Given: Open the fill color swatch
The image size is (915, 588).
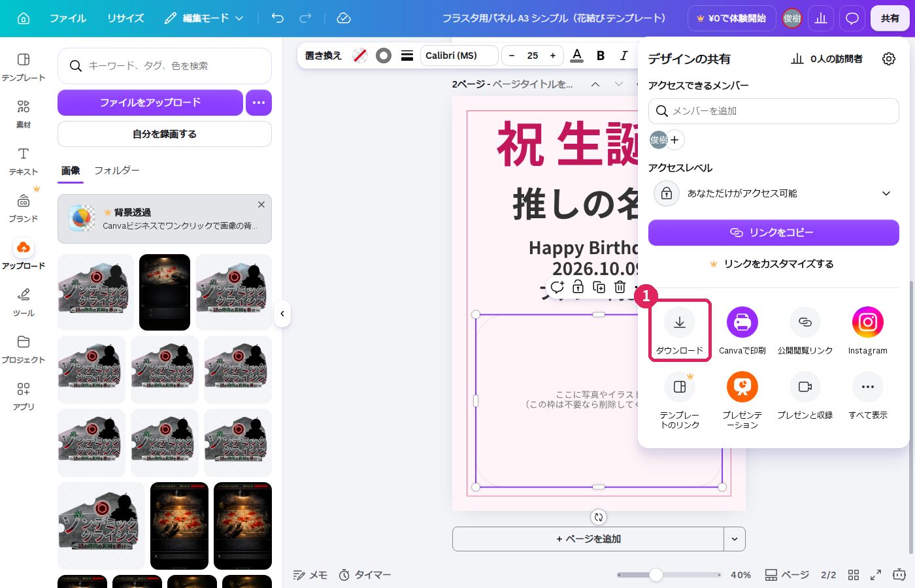Looking at the screenshot, I should [x=360, y=56].
